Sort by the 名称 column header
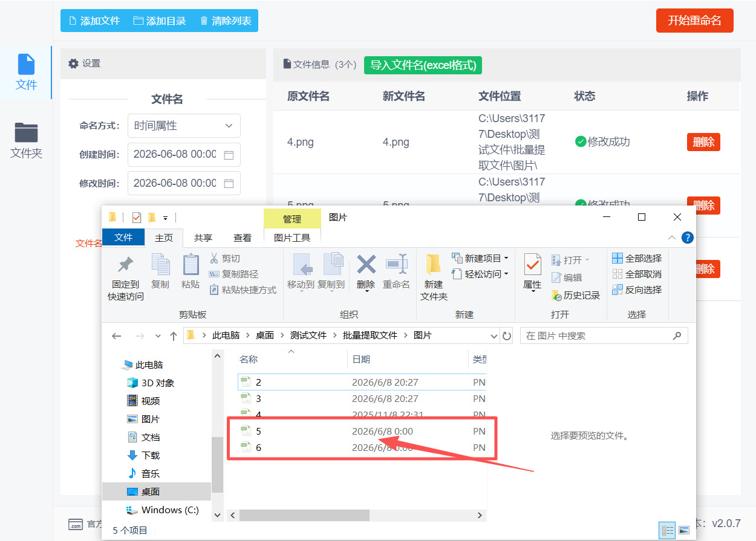 click(249, 359)
